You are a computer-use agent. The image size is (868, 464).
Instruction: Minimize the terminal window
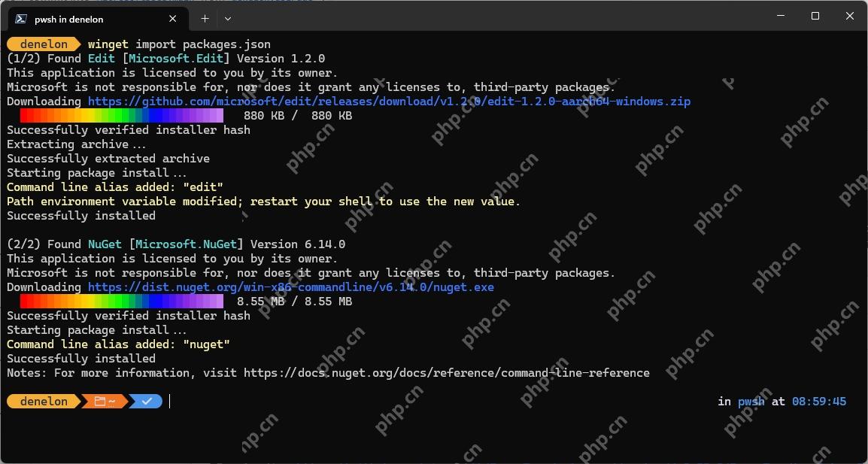[781, 16]
